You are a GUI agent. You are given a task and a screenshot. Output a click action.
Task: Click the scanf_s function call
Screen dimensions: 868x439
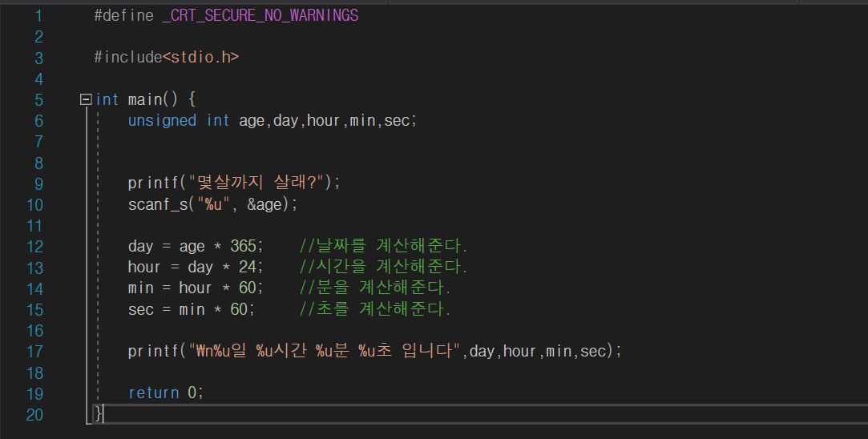point(158,204)
